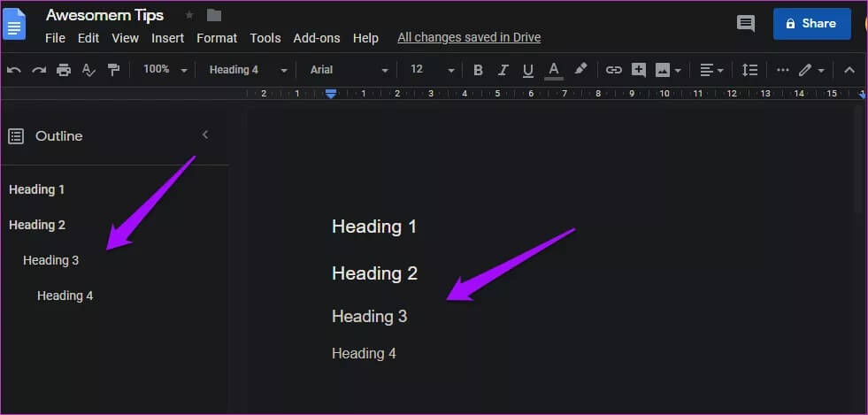Click Heading 1 text in the document
Image resolution: width=868 pixels, height=415 pixels.
click(x=374, y=227)
